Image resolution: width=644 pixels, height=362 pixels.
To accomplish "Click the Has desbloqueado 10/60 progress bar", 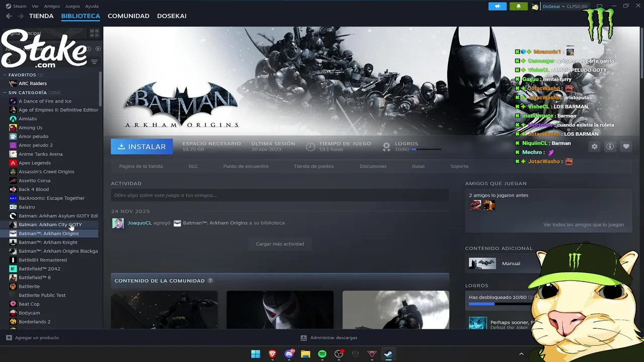I will click(x=501, y=304).
